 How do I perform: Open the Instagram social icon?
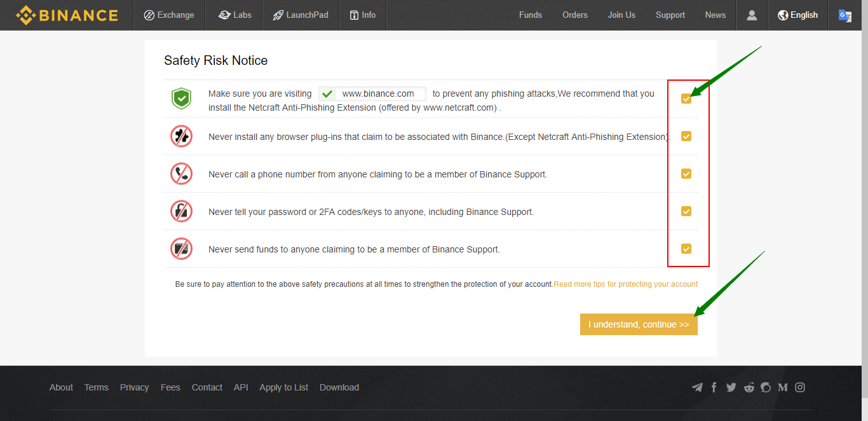tap(800, 387)
